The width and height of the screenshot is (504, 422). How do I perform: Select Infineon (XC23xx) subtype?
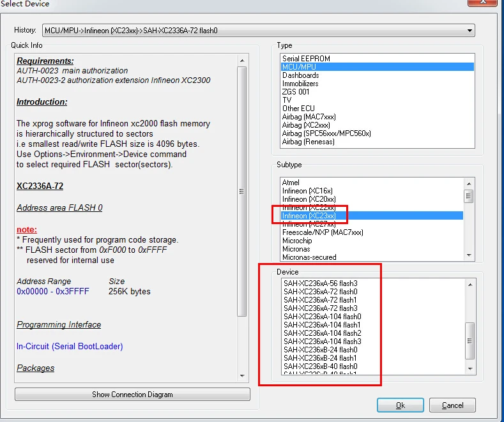click(x=372, y=216)
